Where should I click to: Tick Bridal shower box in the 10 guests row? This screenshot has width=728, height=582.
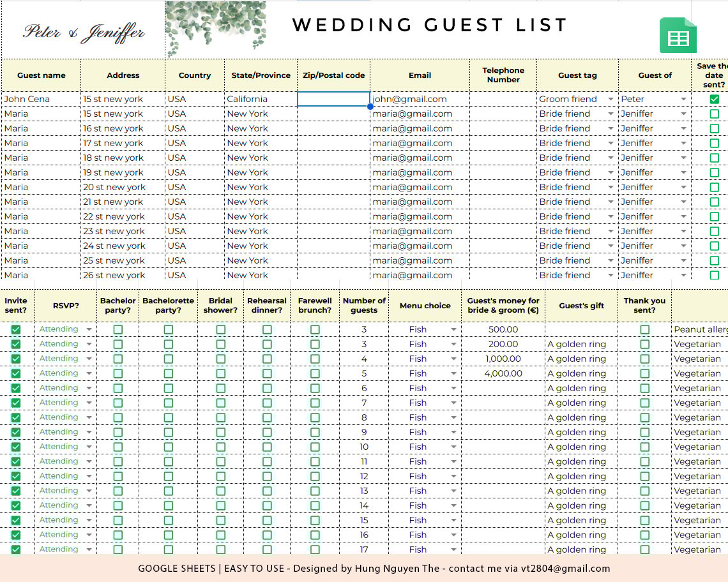coord(220,447)
